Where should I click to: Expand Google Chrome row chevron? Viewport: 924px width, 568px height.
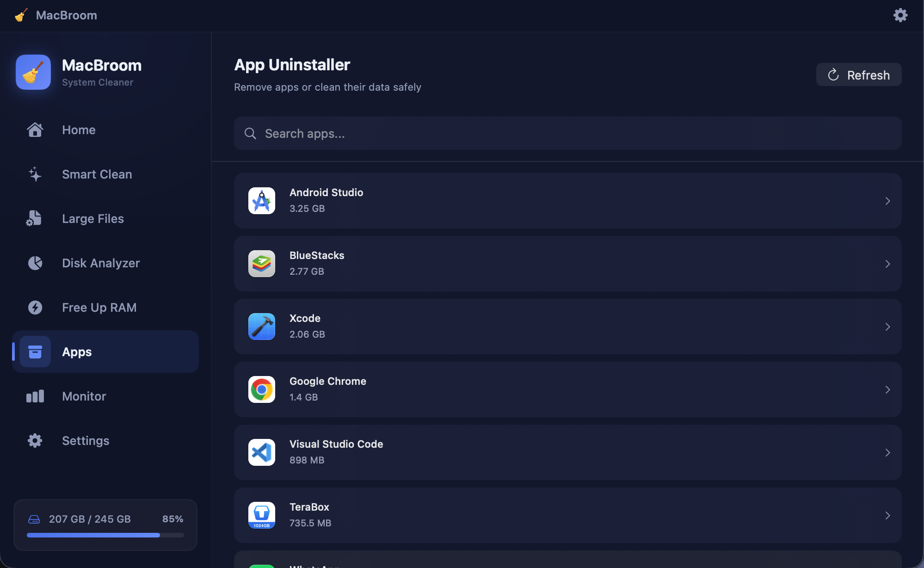887,389
